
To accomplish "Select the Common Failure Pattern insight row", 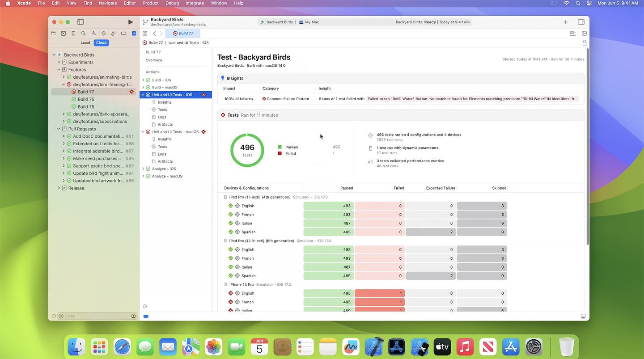I will point(401,99).
